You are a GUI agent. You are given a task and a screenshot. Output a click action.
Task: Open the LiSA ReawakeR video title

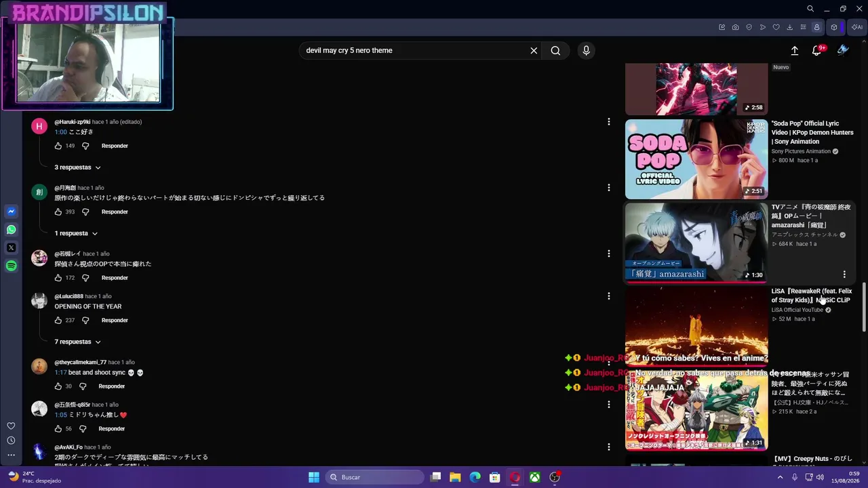(812, 296)
